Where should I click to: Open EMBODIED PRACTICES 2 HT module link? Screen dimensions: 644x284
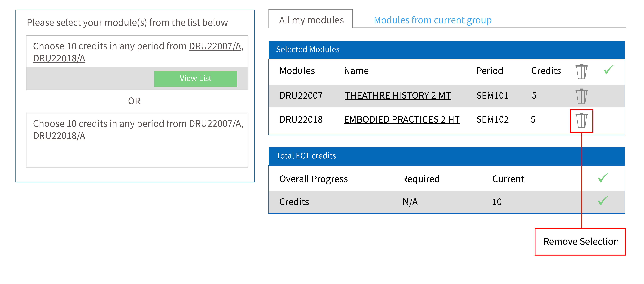[402, 120]
